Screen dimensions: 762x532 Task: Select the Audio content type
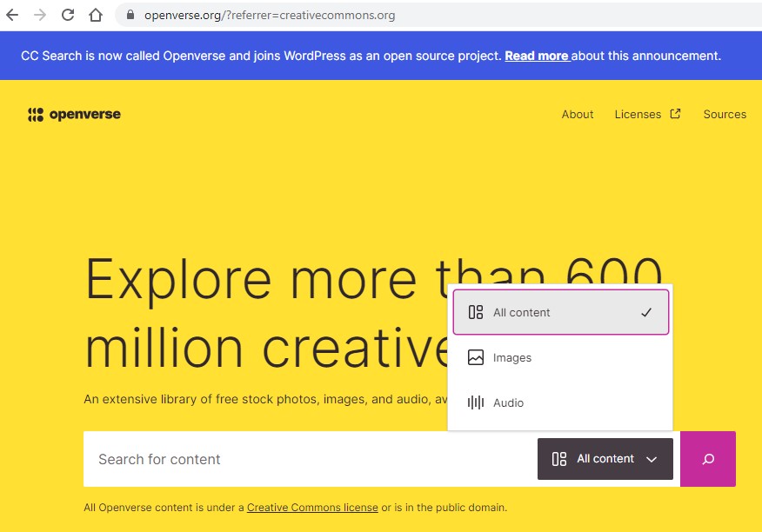(x=509, y=402)
